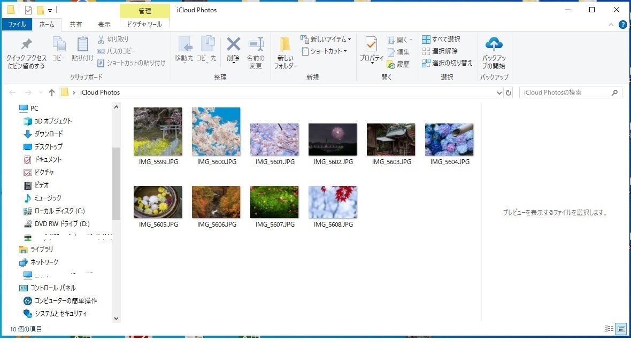The width and height of the screenshot is (631, 364).
Task: Click the Cut scissors option
Action: point(113,39)
